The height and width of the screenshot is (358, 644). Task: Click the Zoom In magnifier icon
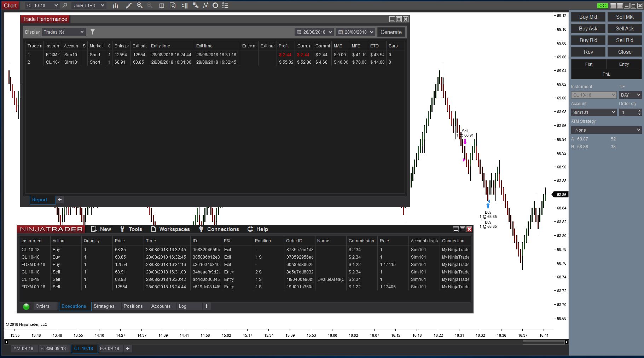click(x=140, y=6)
